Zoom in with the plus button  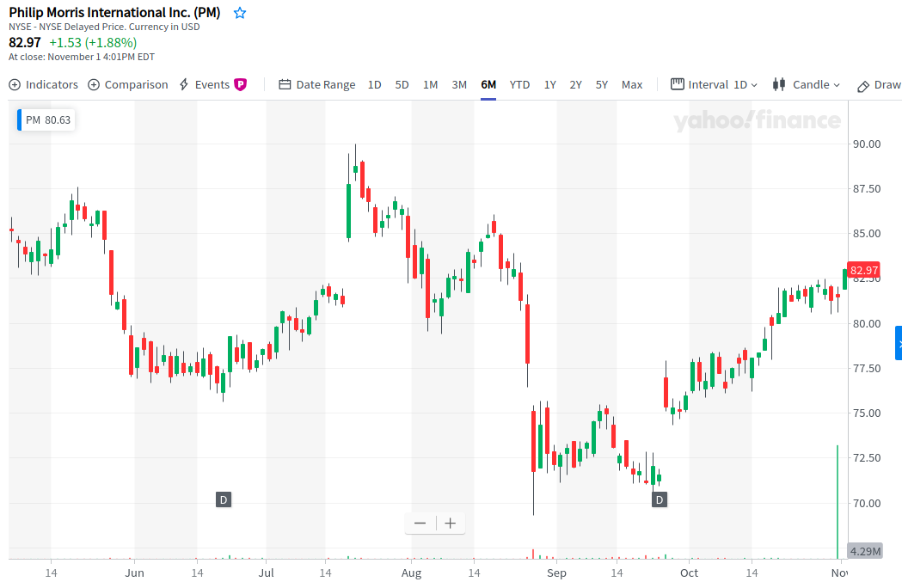[x=450, y=523]
